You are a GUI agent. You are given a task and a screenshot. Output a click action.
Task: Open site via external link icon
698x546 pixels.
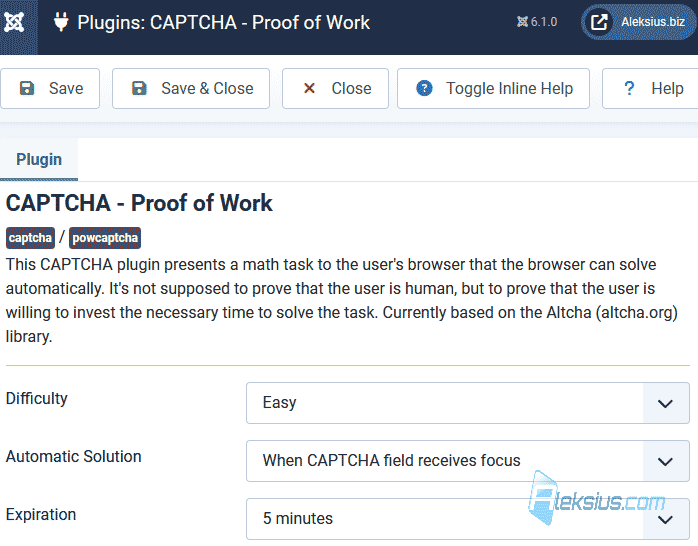[x=599, y=22]
